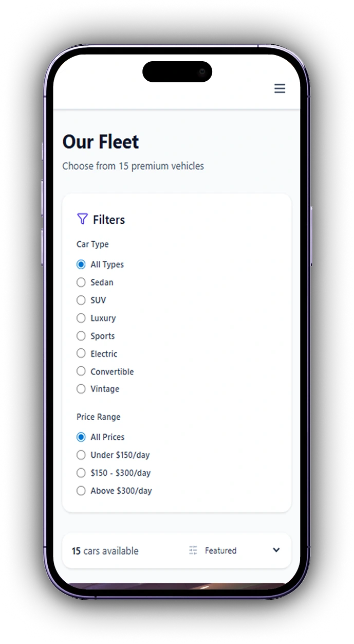Image resolution: width=354 pixels, height=644 pixels.
Task: Click the sort sliders icon beside Featured
Action: pos(193,550)
